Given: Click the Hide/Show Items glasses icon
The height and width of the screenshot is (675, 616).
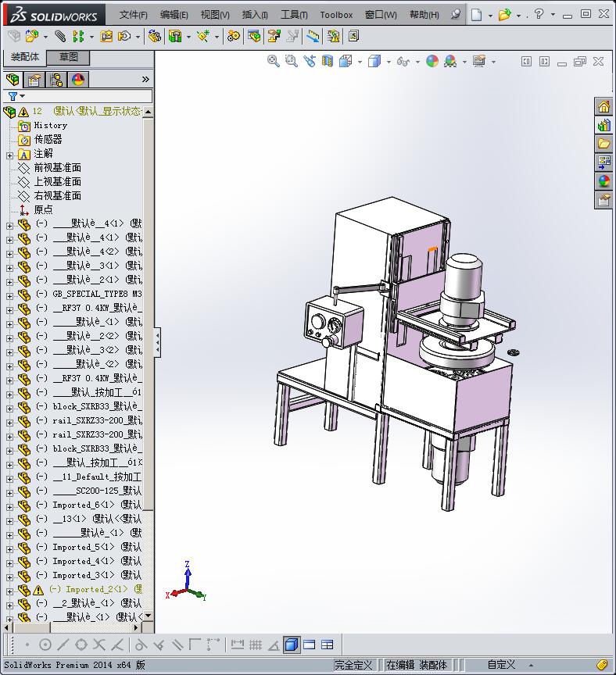Looking at the screenshot, I should 403,62.
